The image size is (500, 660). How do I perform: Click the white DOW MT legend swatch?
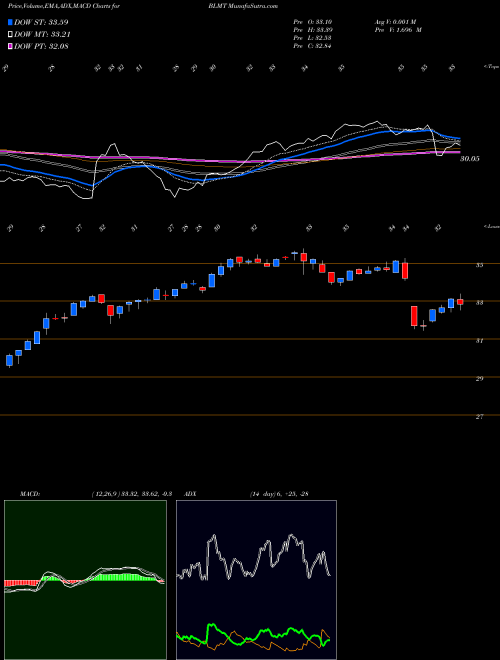(10, 35)
